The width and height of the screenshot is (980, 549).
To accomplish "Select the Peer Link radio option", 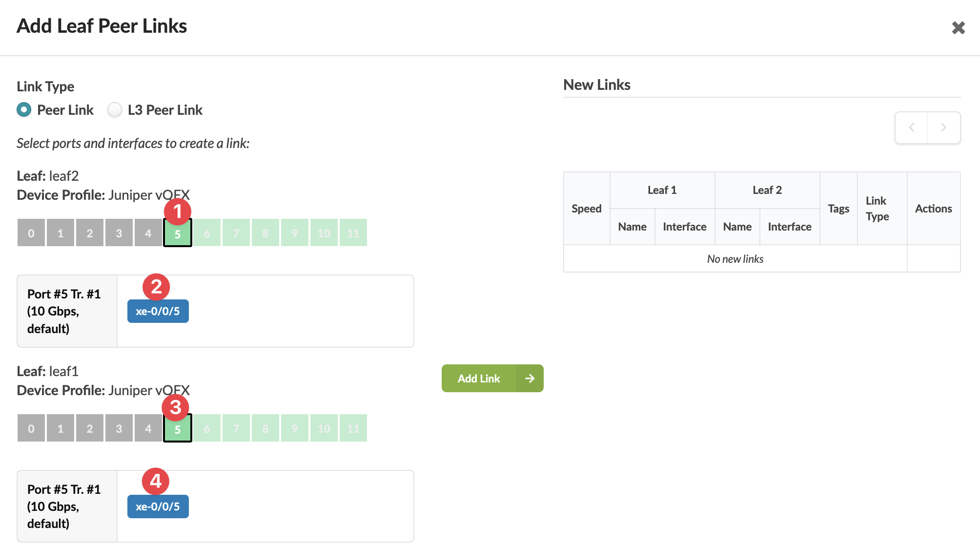I will click(24, 110).
